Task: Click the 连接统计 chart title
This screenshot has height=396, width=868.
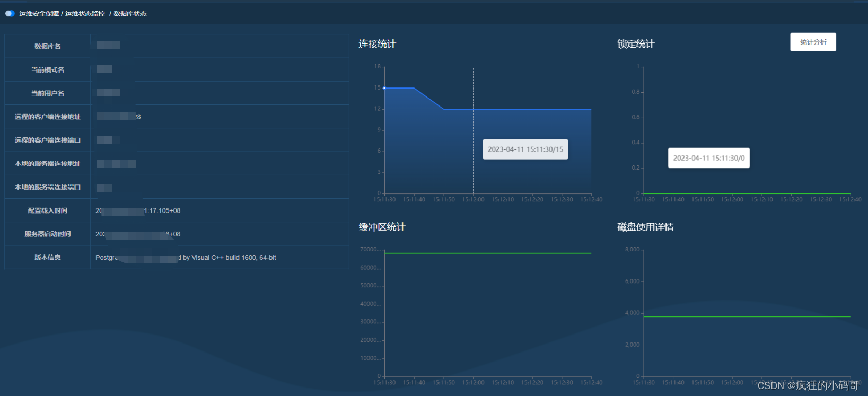Action: 377,44
